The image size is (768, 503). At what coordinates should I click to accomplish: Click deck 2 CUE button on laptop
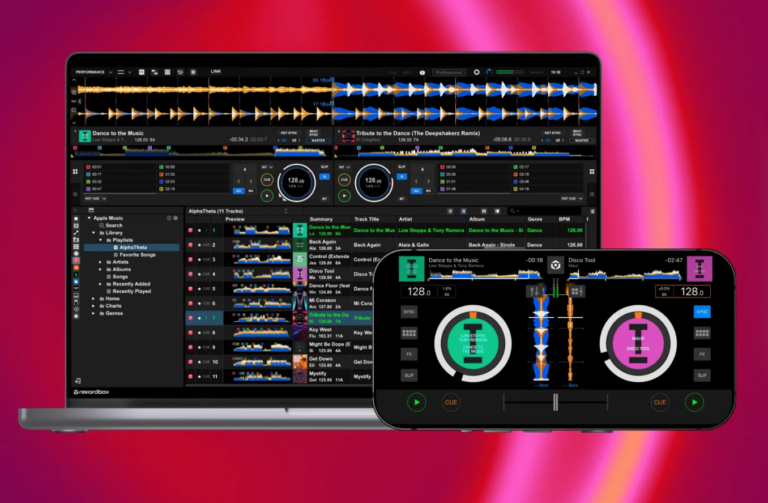pos(344,180)
